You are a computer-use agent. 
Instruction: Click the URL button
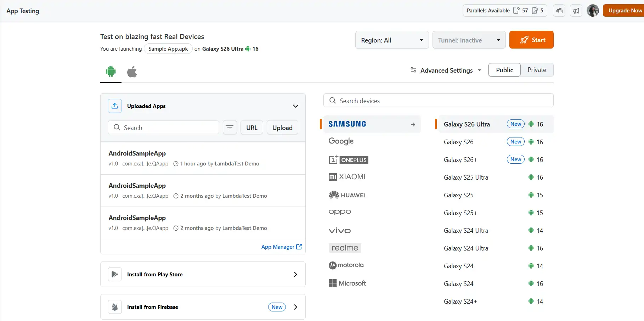coord(252,128)
